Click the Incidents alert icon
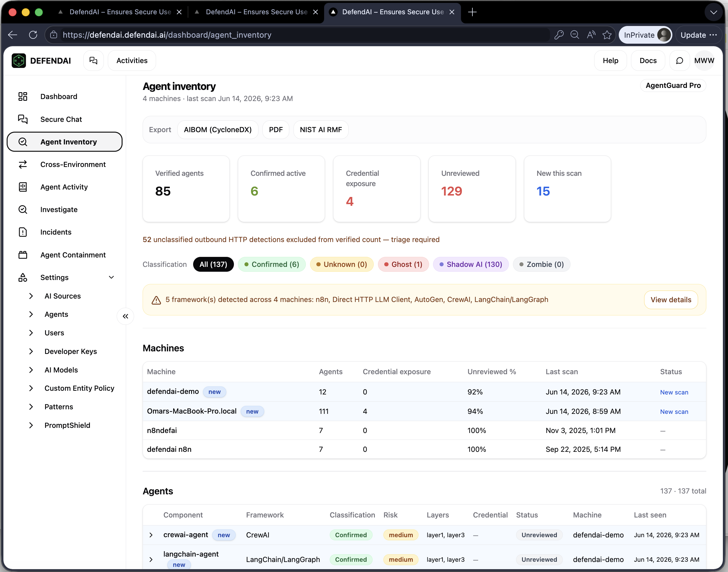The width and height of the screenshot is (728, 572). [23, 232]
